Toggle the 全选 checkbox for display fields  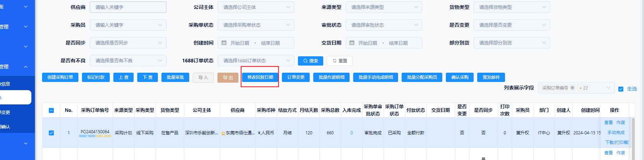621,89
